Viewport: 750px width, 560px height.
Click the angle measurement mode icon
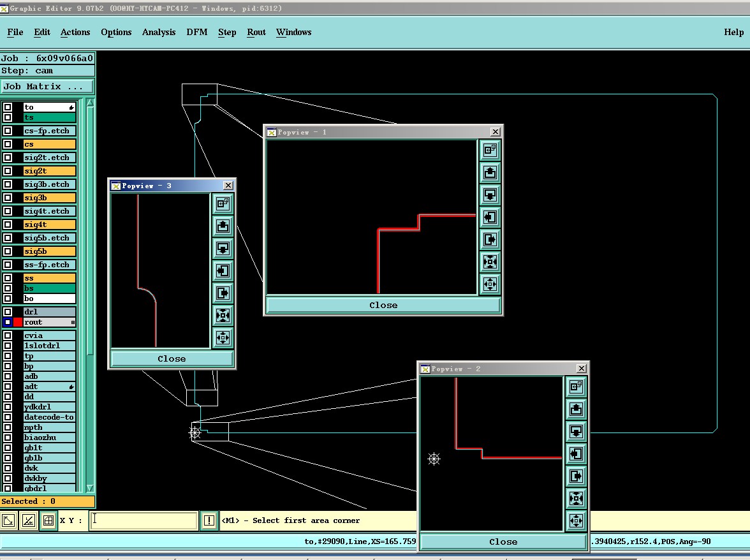28,520
